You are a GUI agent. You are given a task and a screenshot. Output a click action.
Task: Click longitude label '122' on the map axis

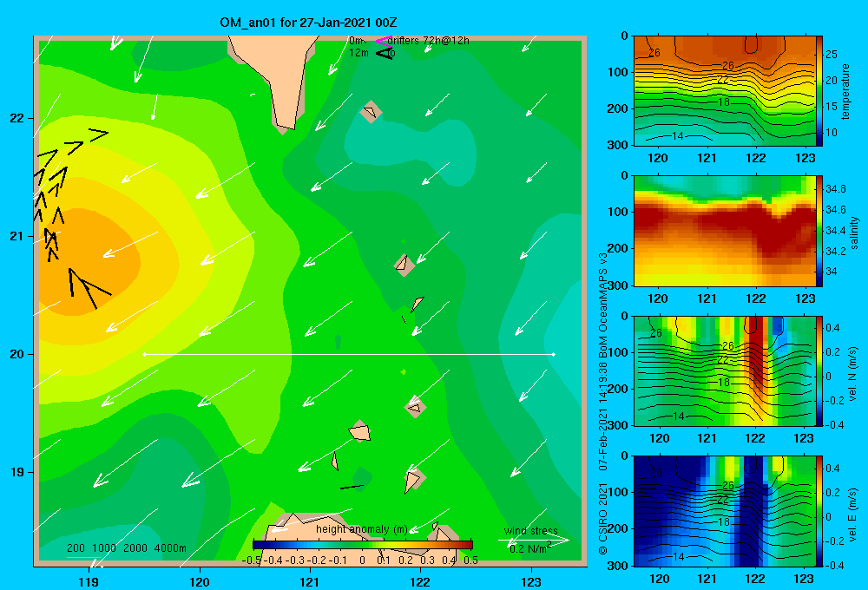point(420,582)
